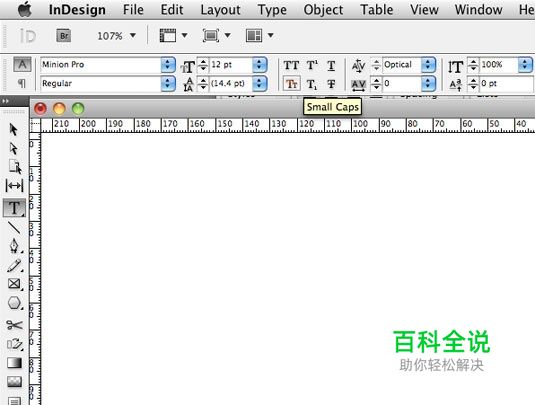Click into the Minion Pro font name field
This screenshot has height=405, width=535.
click(101, 64)
